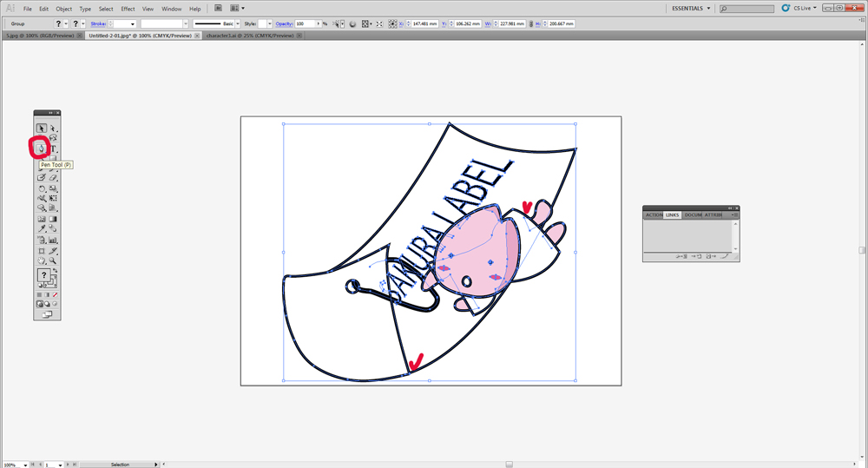This screenshot has width=868, height=468.
Task: Enable Draw Inside mode
Action: 55,304
